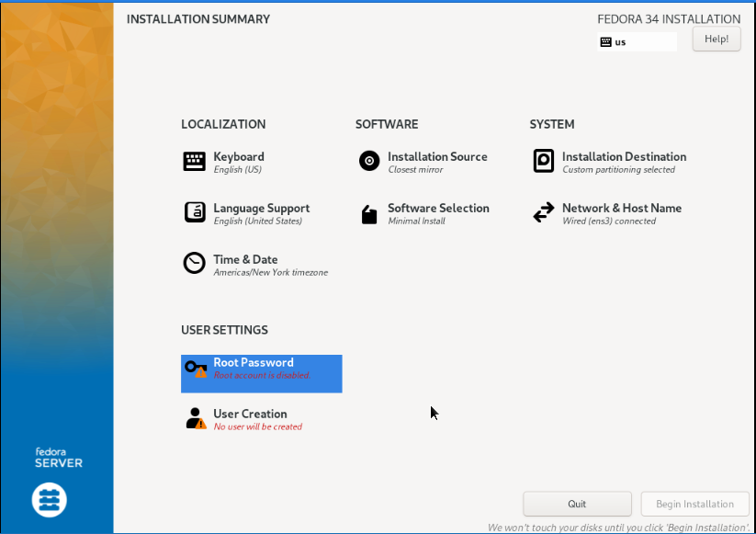Open the Root Password settings

click(x=262, y=374)
